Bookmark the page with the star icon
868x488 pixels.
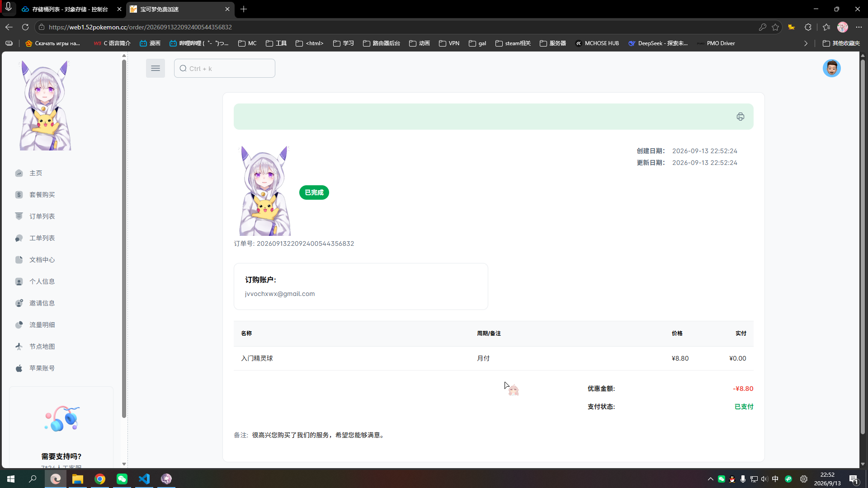[775, 27]
